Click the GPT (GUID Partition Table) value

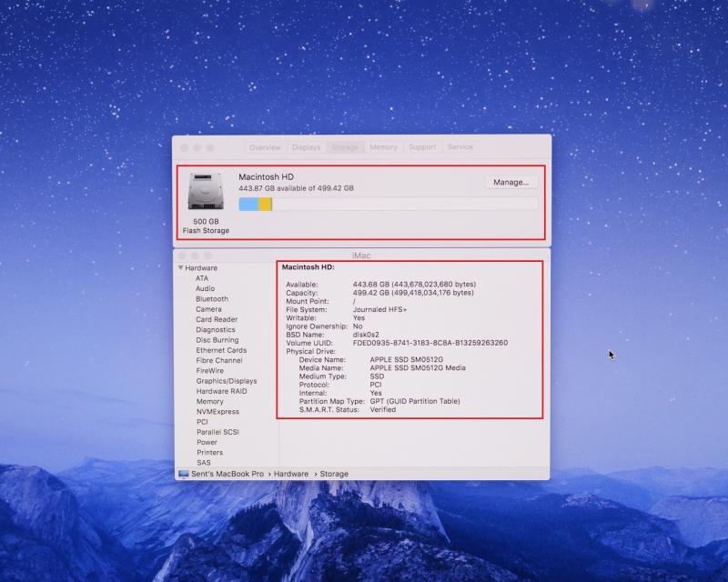(x=415, y=401)
